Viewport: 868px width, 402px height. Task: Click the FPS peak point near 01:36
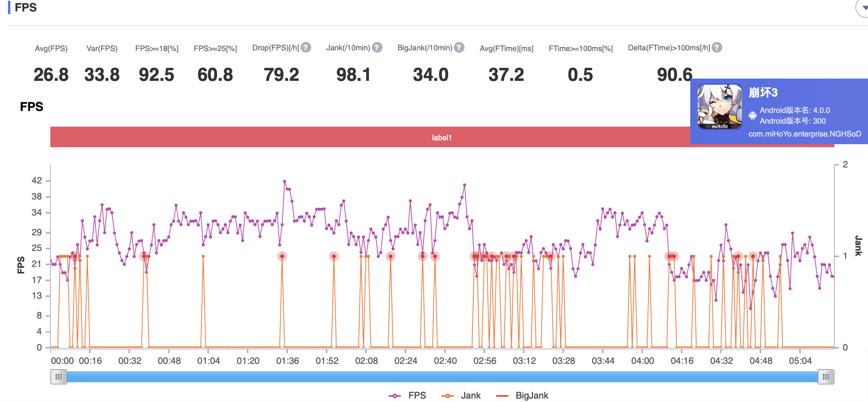point(285,182)
